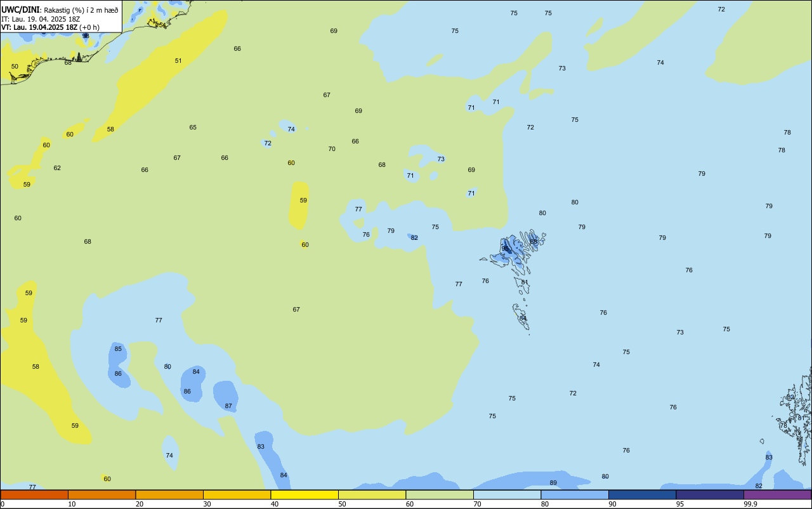Click the orange 10–20 legend swatch

point(101,494)
